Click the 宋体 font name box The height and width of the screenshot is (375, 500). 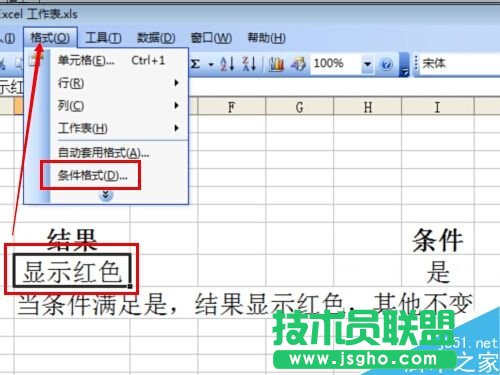pyautogui.click(x=460, y=63)
